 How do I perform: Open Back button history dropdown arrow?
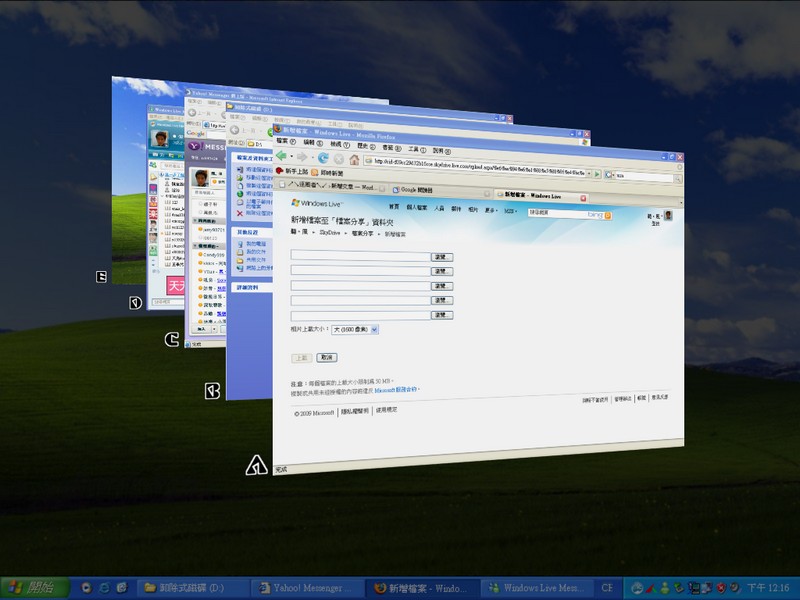[x=291, y=156]
